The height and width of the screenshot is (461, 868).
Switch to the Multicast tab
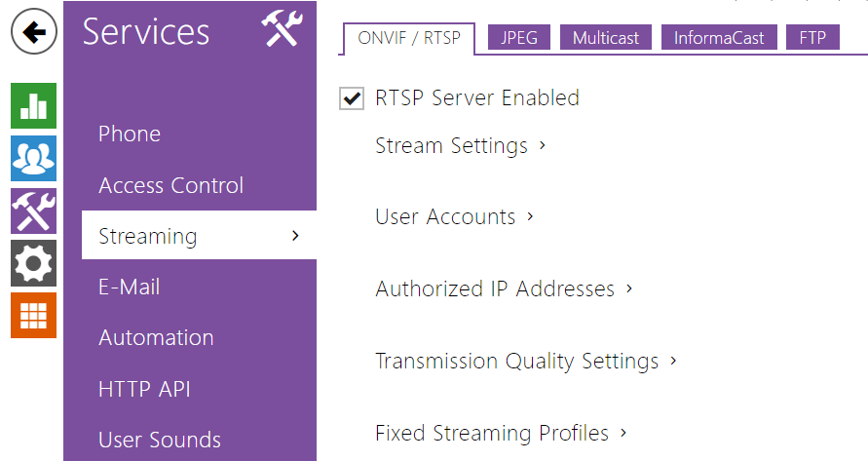coord(606,38)
